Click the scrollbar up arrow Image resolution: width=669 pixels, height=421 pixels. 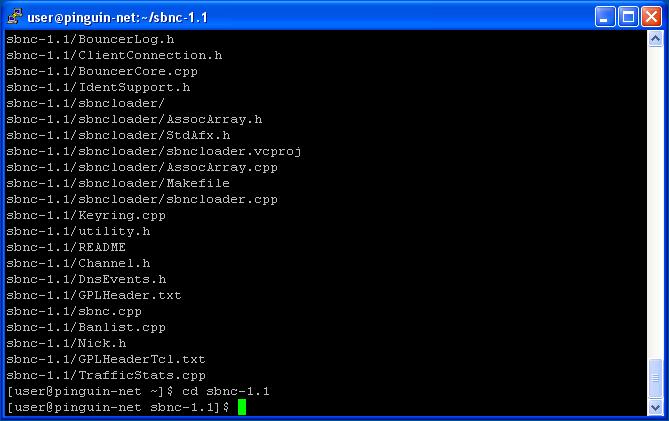(655, 39)
